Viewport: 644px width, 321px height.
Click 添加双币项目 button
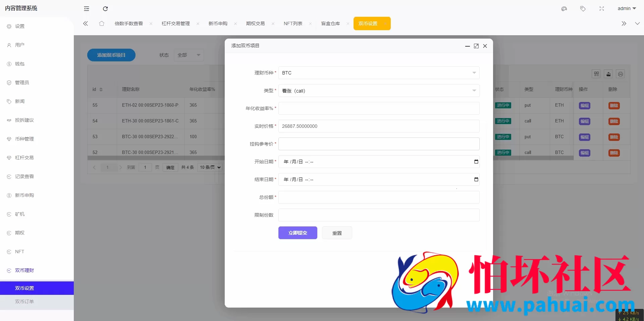pos(111,55)
